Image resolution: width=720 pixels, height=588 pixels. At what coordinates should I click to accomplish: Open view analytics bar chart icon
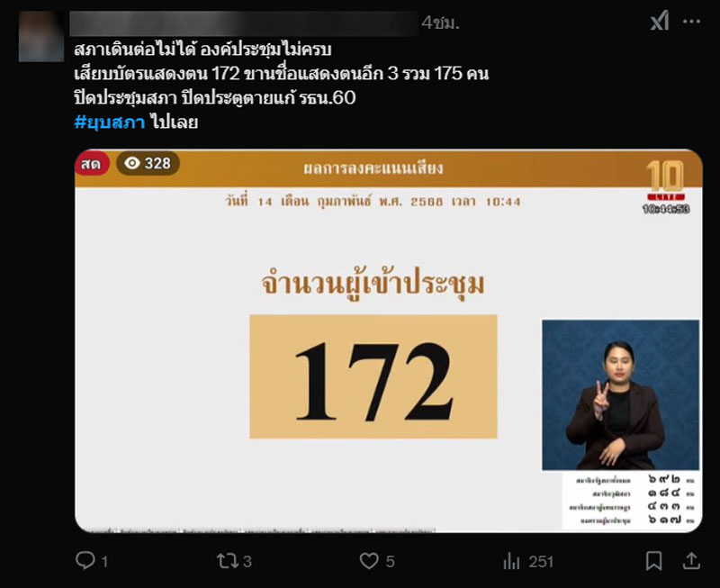511,561
